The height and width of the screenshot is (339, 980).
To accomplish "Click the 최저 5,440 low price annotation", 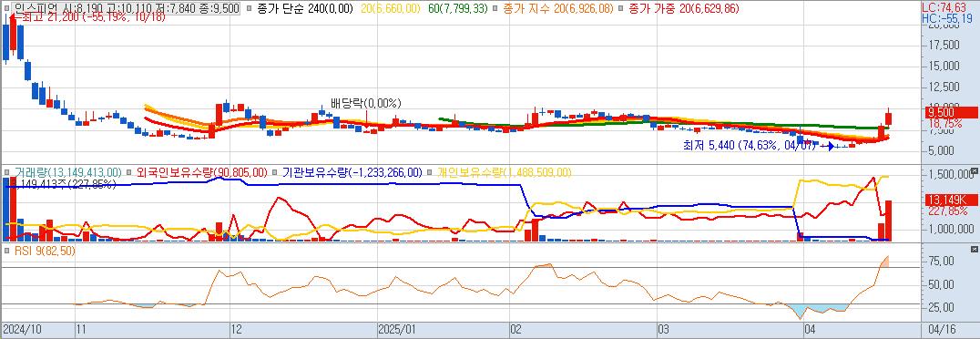I will 749,146.
